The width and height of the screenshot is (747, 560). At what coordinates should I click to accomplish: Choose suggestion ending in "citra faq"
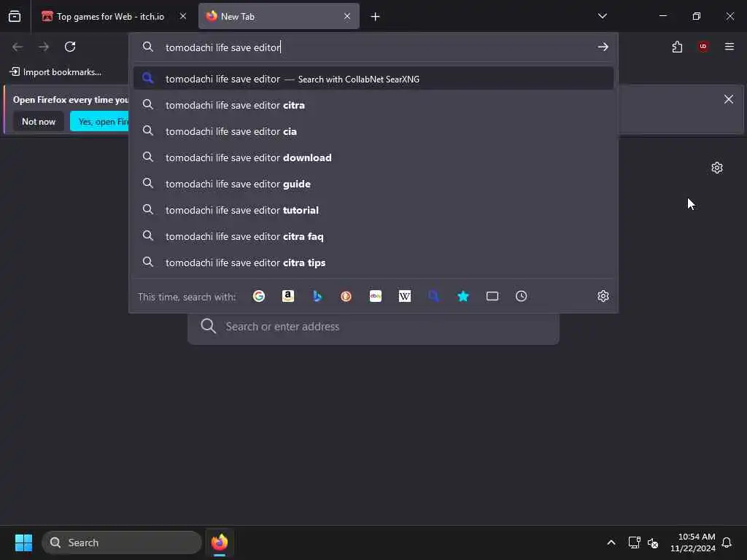(373, 236)
